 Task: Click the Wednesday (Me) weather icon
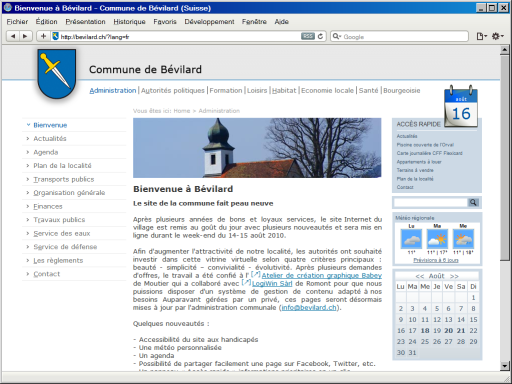tap(463, 239)
